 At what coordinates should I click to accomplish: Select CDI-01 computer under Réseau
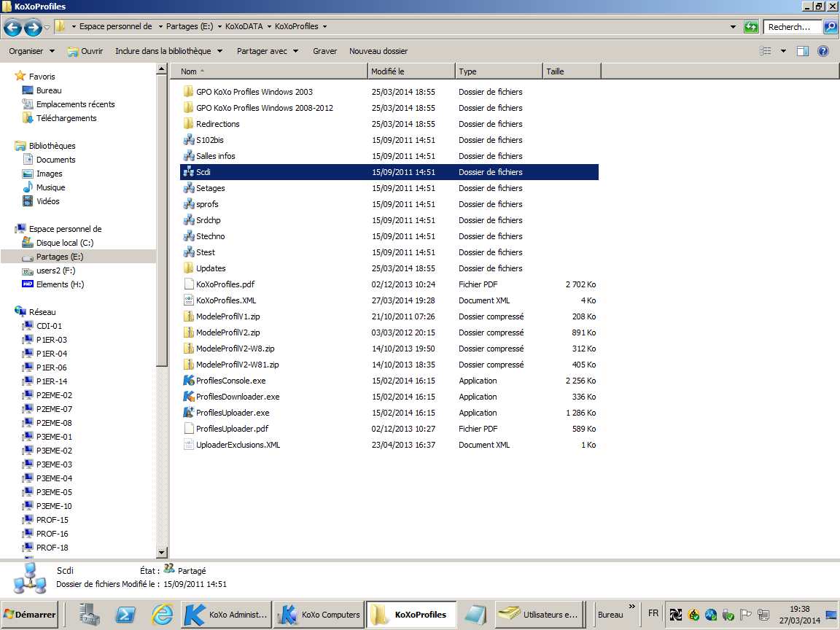pyautogui.click(x=49, y=326)
